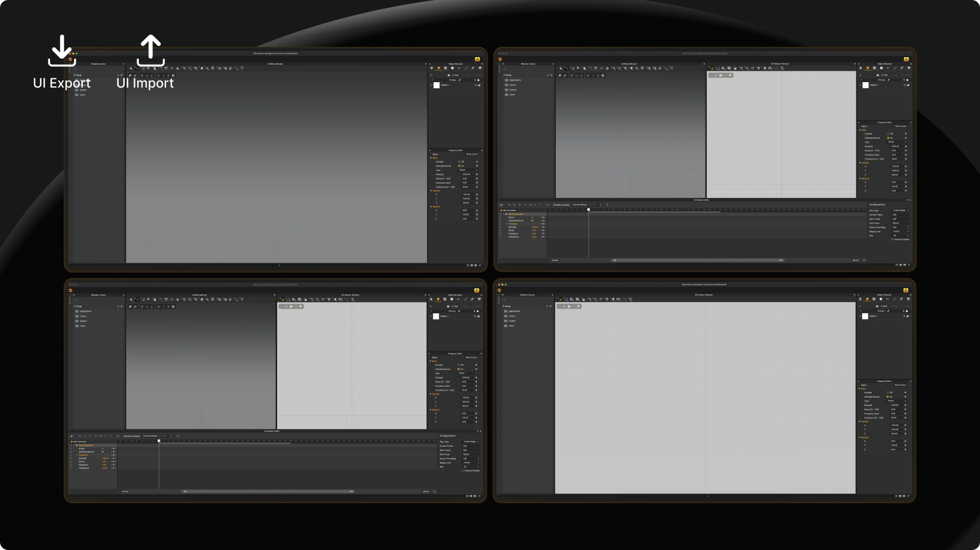In lower-left window, open Display Unit dropdown
980x550 pixels.
click(471, 462)
